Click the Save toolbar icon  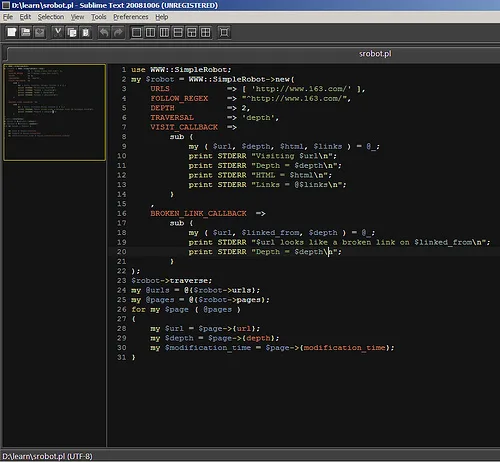(x=40, y=32)
